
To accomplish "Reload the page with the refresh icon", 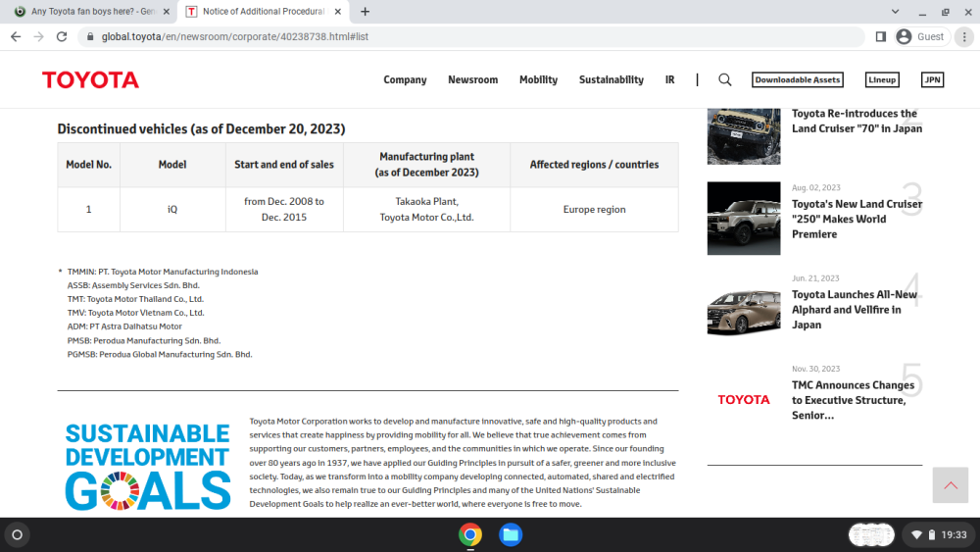I will 61,37.
